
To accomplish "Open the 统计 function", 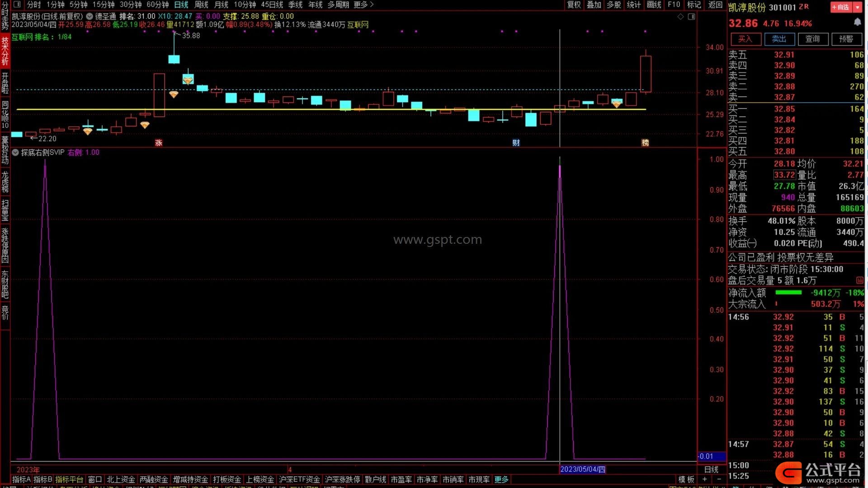I will [x=633, y=5].
